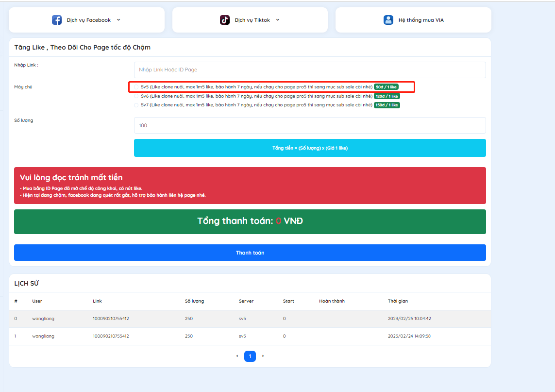Select the Sv7 server radio button
This screenshot has height=392, width=555.
point(136,105)
